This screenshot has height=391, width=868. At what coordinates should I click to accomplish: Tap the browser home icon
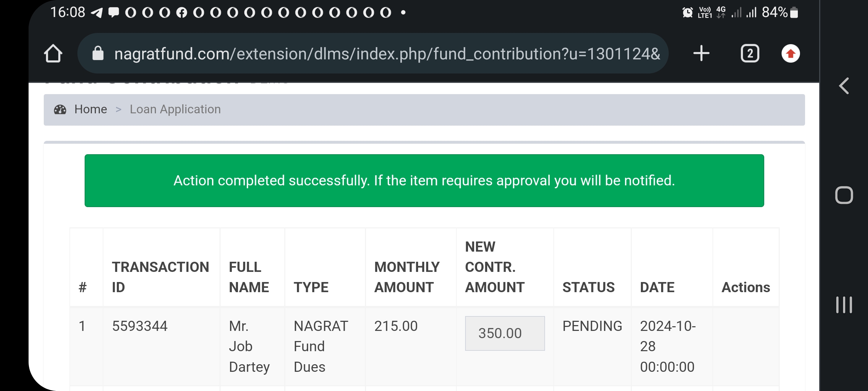(x=53, y=54)
